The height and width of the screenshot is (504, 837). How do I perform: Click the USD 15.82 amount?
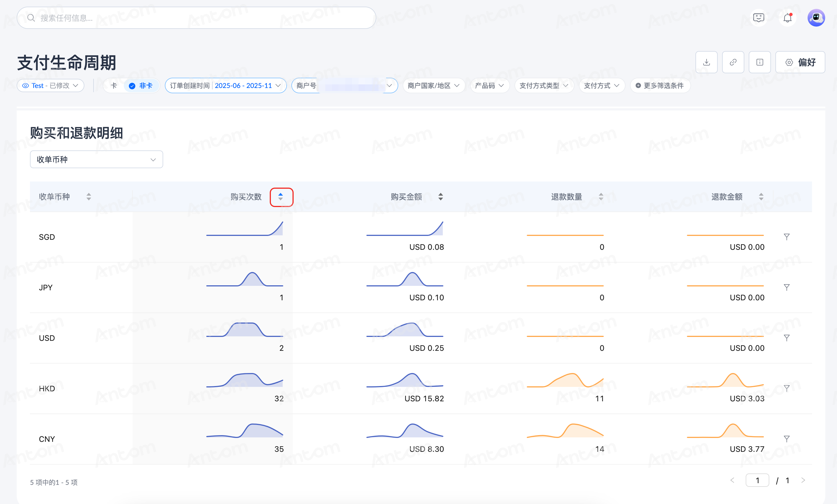pos(424,398)
